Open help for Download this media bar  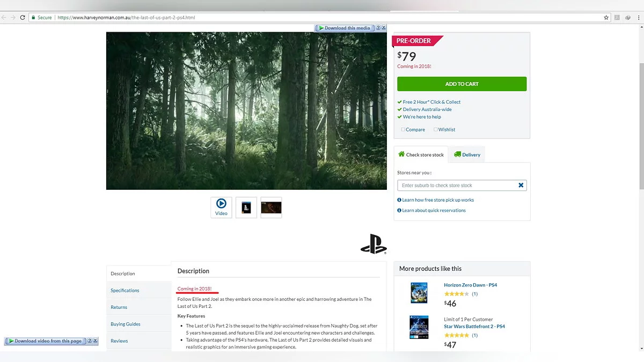tap(378, 28)
